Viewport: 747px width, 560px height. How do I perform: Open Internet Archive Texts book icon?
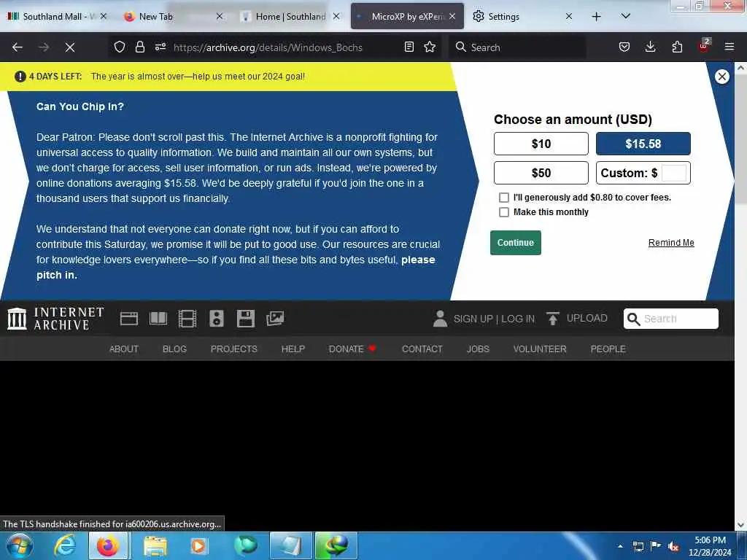pos(158,319)
